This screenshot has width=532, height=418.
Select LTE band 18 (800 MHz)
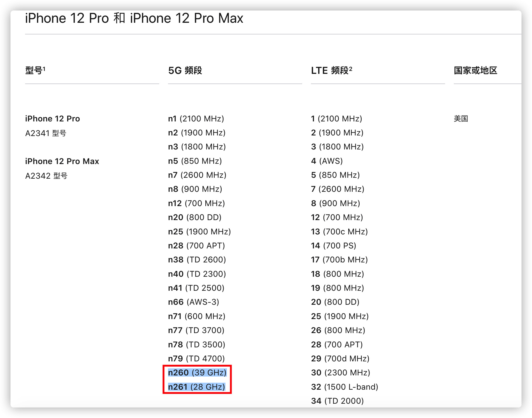pyautogui.click(x=338, y=274)
